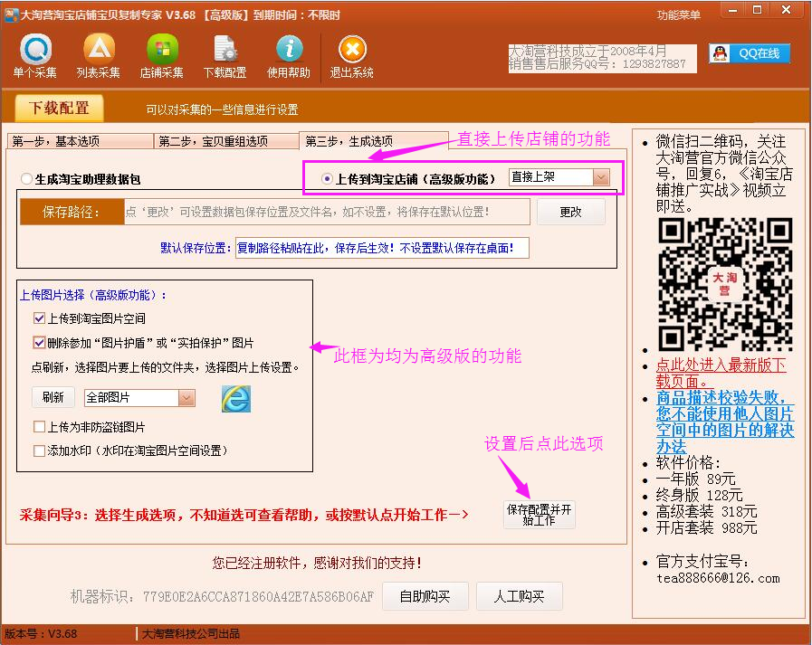Click the QQ在线 contact button

(750, 53)
